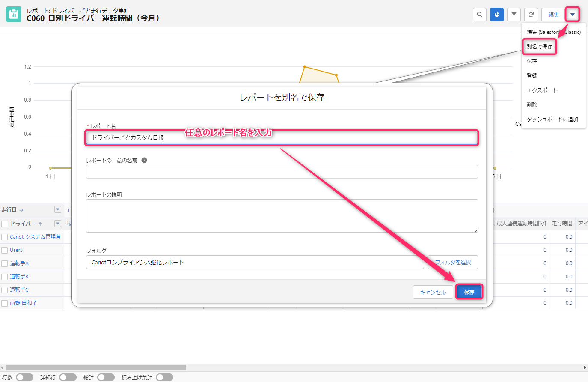Image resolution: width=588 pixels, height=382 pixels.
Task: Click the キャンセル button
Action: tap(433, 292)
